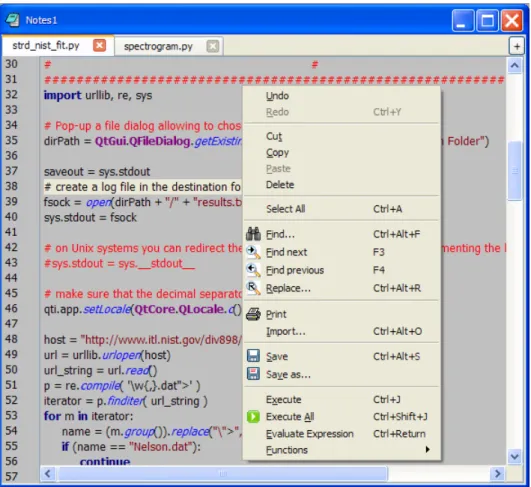Click the Replace magnifier icon

pyautogui.click(x=253, y=288)
